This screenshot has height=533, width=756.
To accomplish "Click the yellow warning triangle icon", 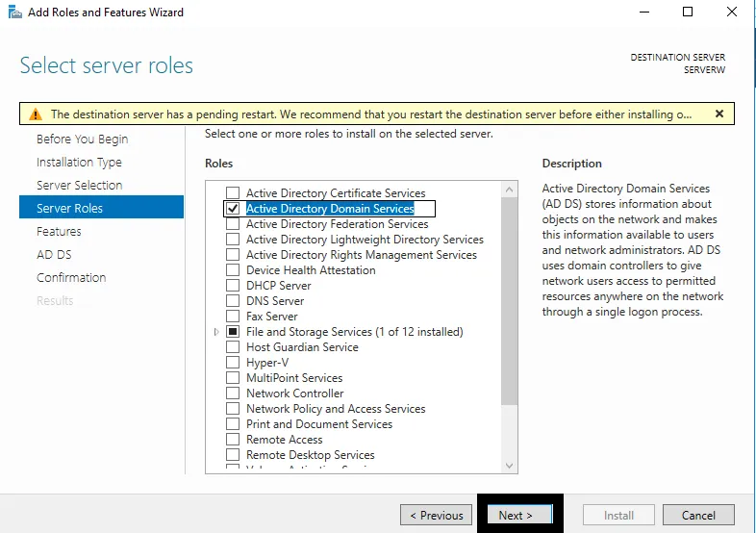I will coord(36,114).
